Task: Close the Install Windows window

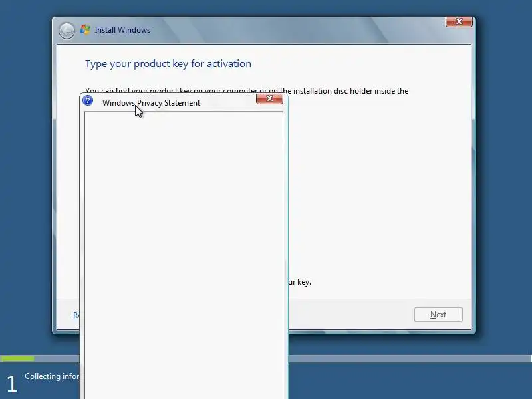Action: 459,21
